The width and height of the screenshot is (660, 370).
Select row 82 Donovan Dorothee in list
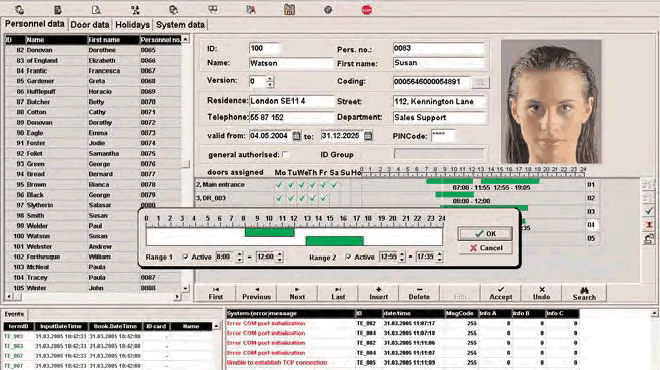[93, 50]
